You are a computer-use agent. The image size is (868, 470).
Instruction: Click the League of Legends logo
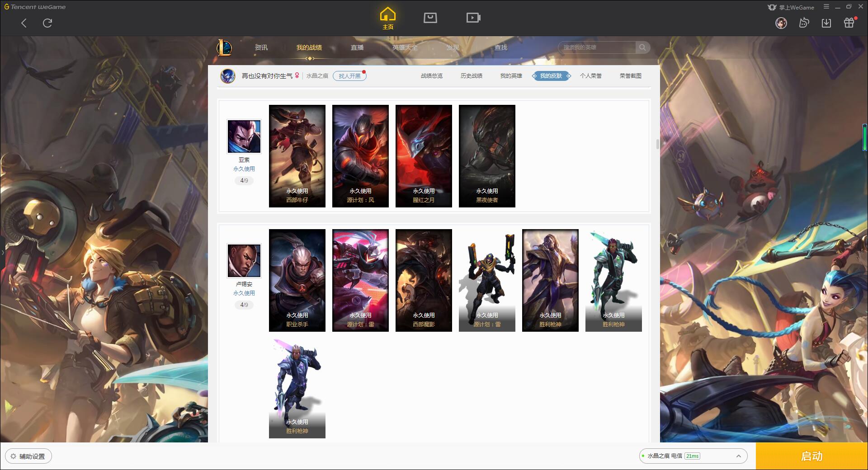(x=224, y=47)
